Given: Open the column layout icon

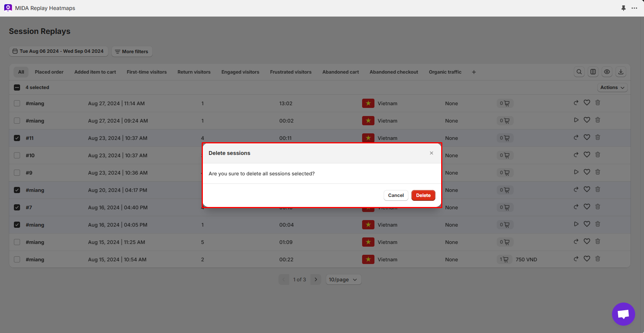Looking at the screenshot, I should [593, 72].
